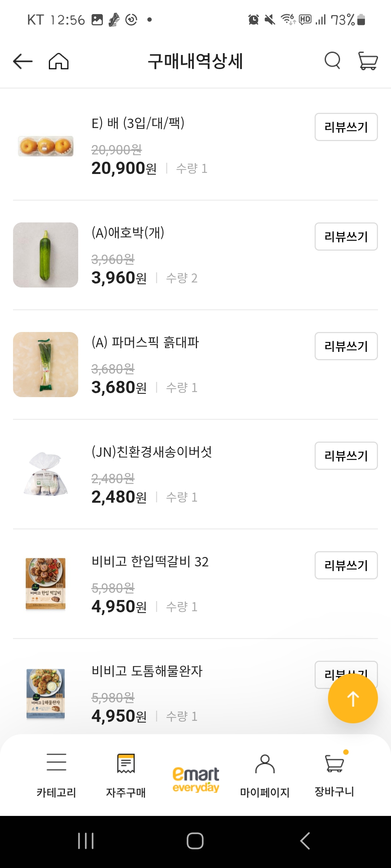Tap 리뷰쓰기 for 친환경새송이버섯
Viewport: 391px width, 868px height.
point(346,456)
